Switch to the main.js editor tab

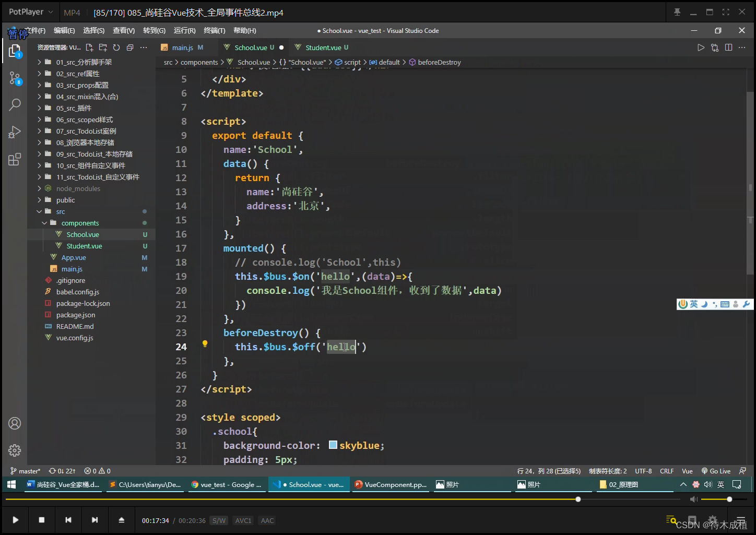pos(182,47)
